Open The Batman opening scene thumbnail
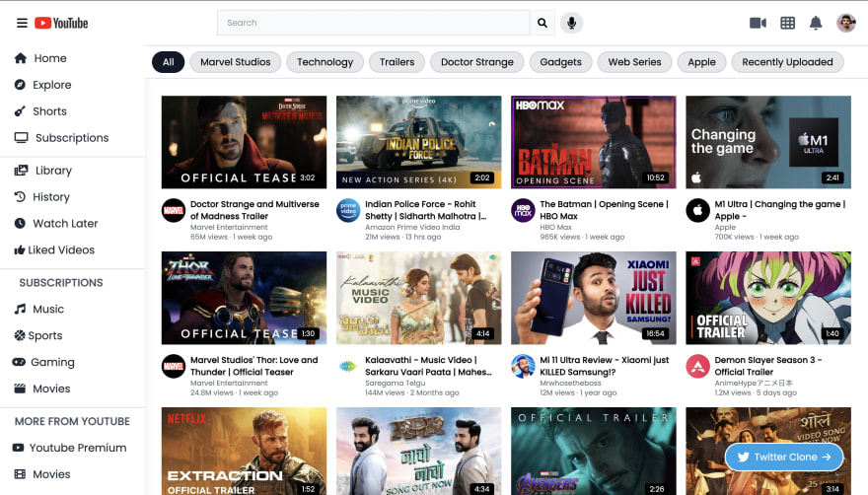The height and width of the screenshot is (495, 868). pos(594,142)
